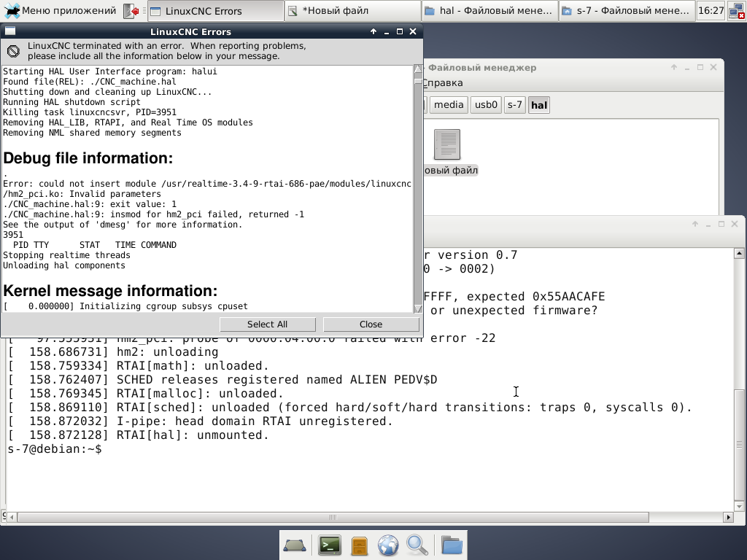This screenshot has height=560, width=747.
Task: Minimize the LinuxCNC Errors window
Action: pyautogui.click(x=387, y=31)
